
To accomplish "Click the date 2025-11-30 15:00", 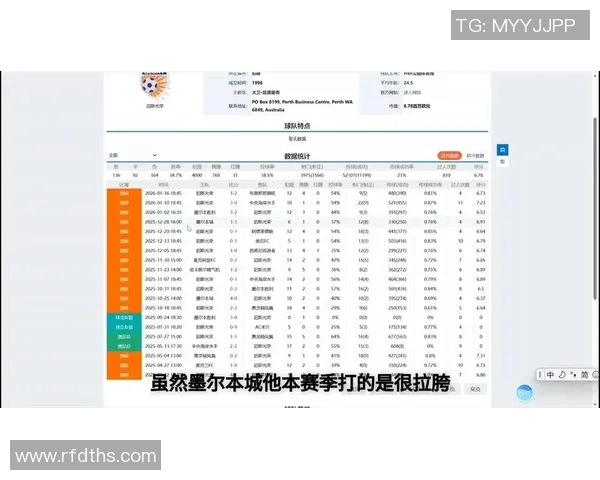I will pos(163,260).
